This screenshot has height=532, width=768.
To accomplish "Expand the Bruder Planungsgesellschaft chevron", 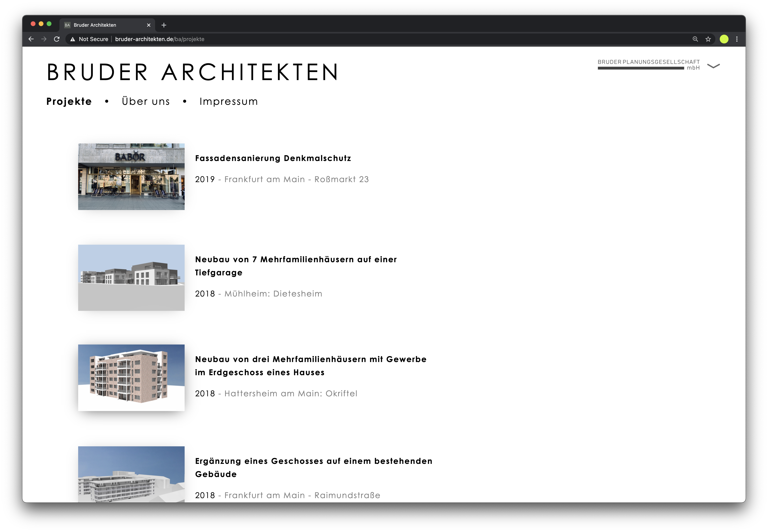I will (713, 66).
